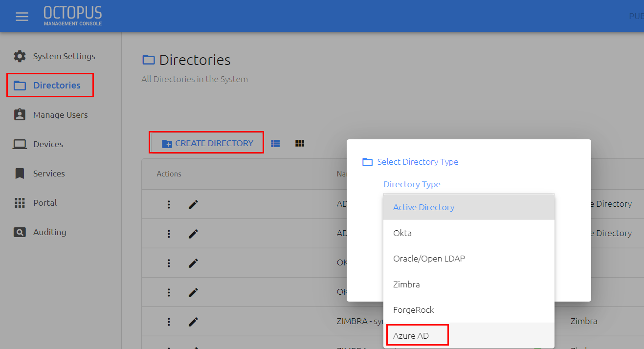This screenshot has height=349, width=644.
Task: Click the Octopus Management Console logo
Action: tap(73, 16)
